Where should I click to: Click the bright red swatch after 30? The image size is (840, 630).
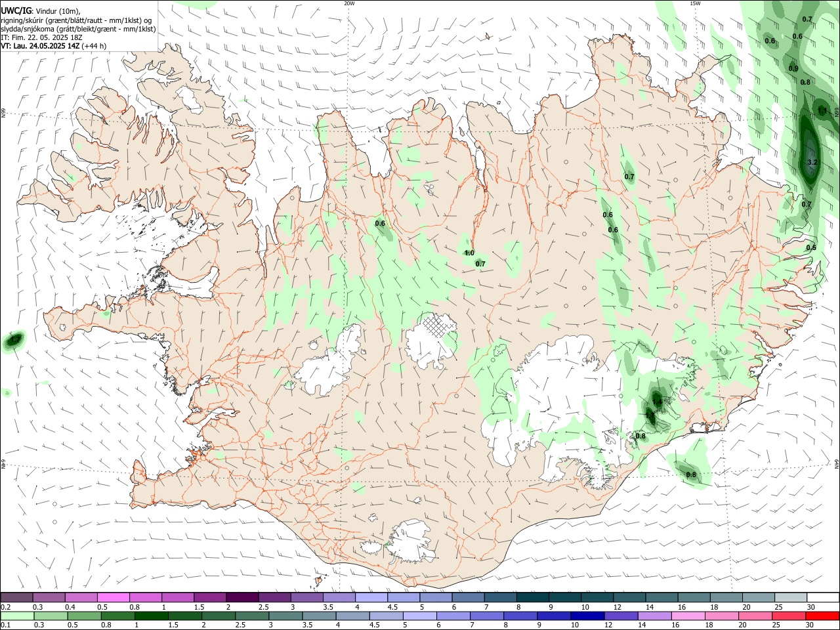822,616
